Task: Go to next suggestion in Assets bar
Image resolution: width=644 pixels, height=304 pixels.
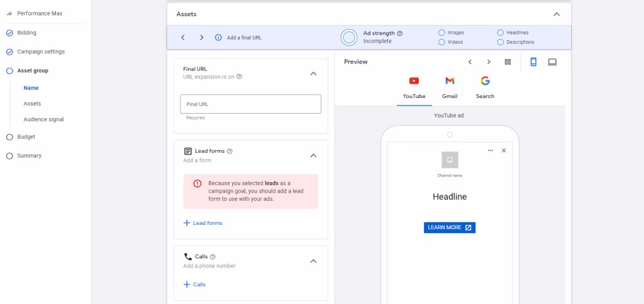Action: click(202, 37)
